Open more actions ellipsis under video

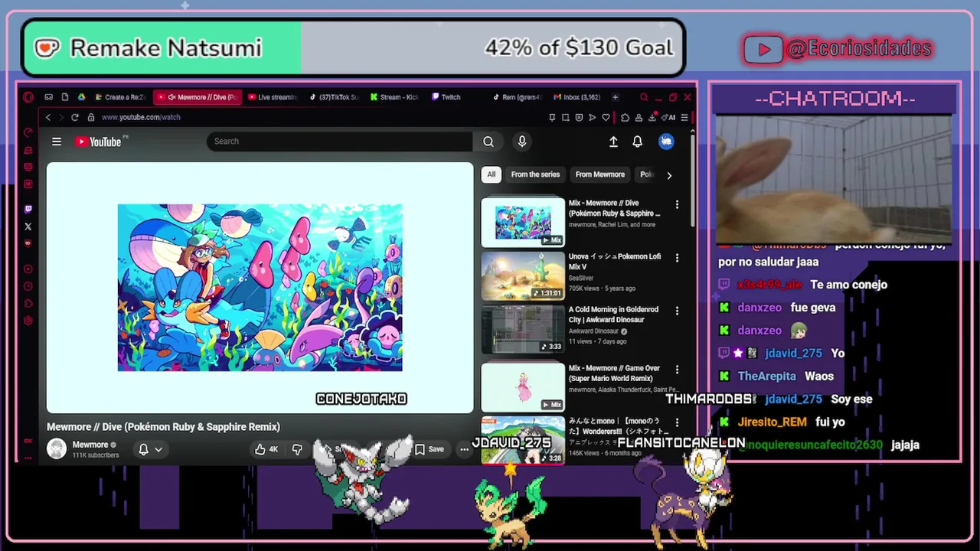(464, 449)
